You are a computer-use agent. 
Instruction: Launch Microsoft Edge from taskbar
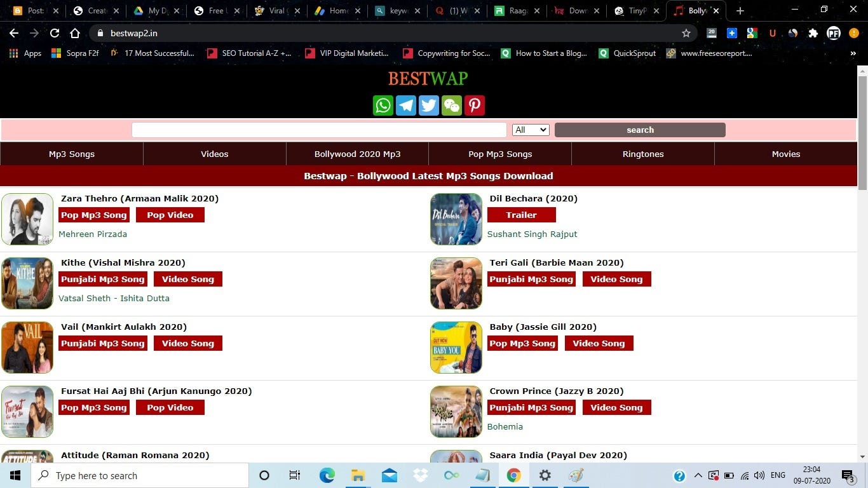[x=327, y=475]
